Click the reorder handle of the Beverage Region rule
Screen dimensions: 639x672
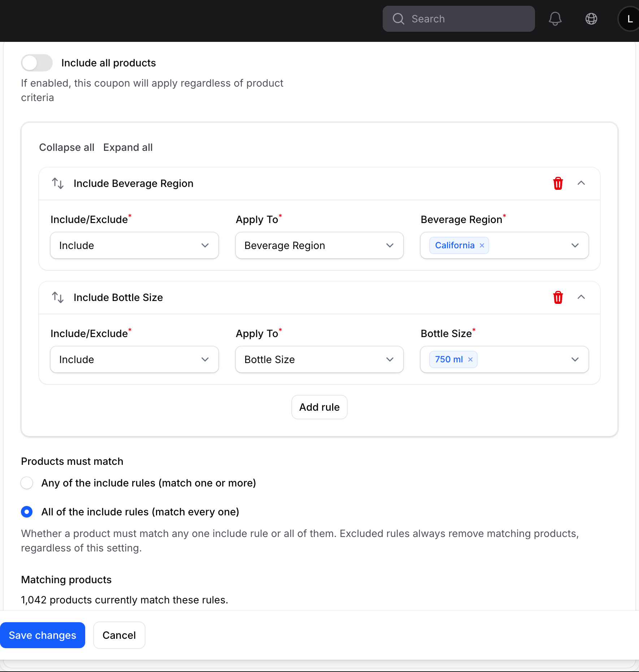coord(58,183)
